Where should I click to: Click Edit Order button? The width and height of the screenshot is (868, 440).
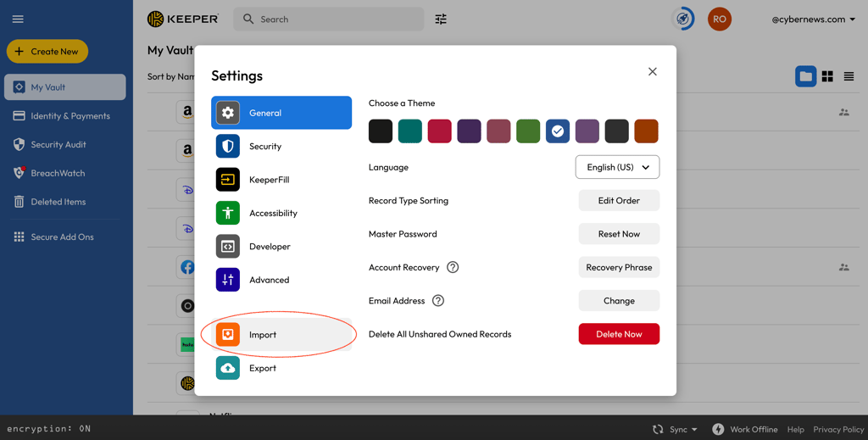(x=619, y=201)
